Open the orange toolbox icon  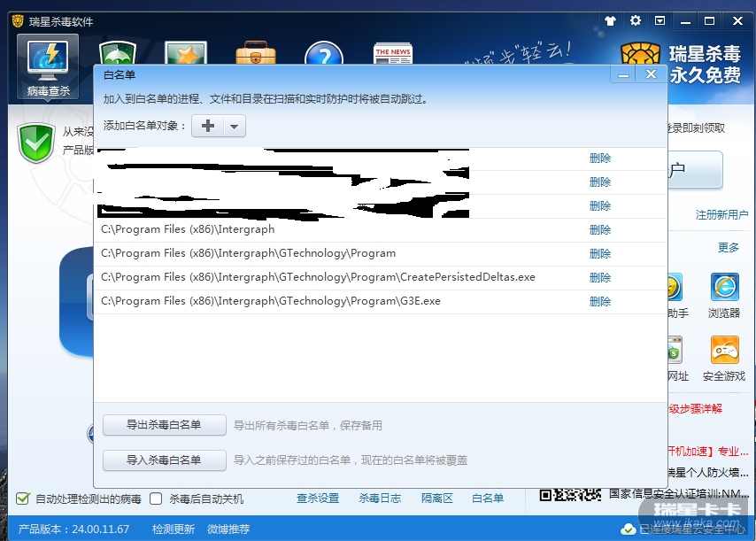256,53
